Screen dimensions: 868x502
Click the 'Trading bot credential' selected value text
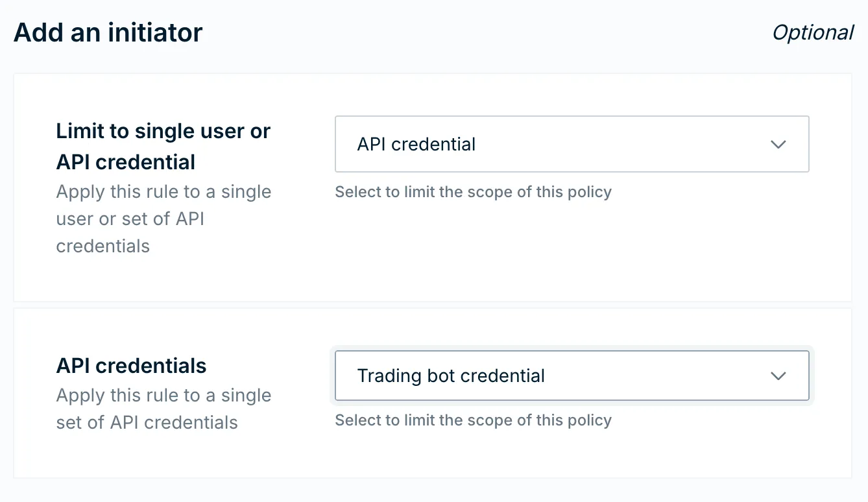451,376
